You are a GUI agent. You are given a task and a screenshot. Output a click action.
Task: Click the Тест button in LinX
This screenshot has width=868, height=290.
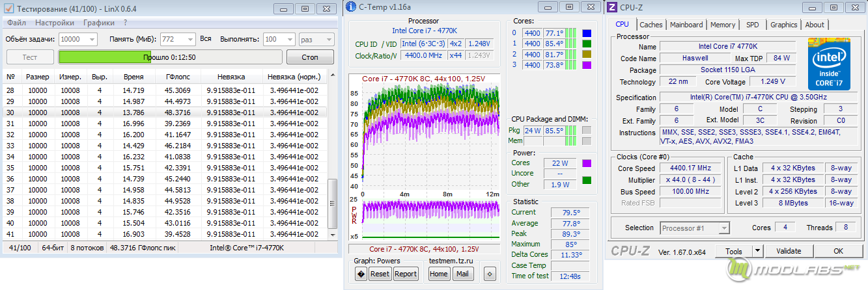[x=30, y=57]
